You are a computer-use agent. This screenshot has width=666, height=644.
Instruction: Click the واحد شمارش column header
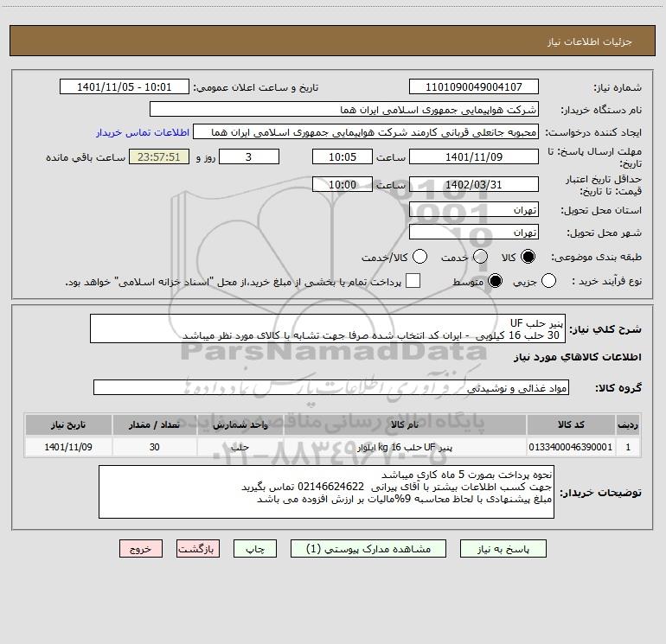[240, 424]
